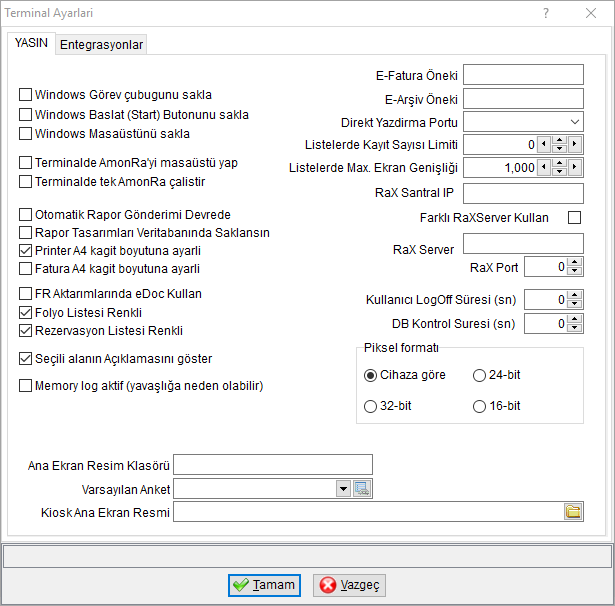Decrease Kullanıcı LogOff Süresi with down arrow
The height and width of the screenshot is (606, 615).
click(575, 304)
